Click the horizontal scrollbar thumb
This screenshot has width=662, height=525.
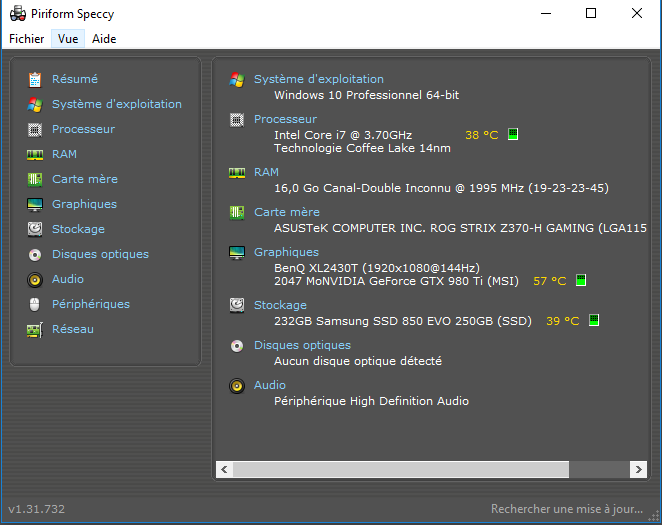point(401,469)
